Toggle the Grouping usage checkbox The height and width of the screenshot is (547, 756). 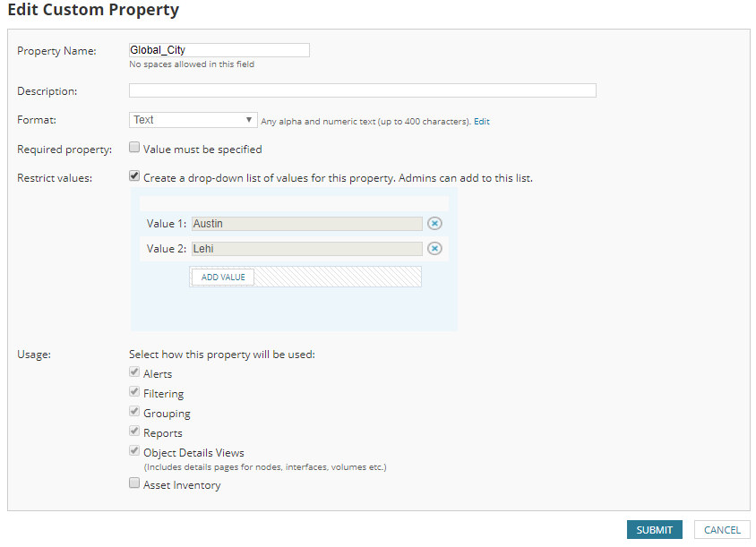[134, 413]
